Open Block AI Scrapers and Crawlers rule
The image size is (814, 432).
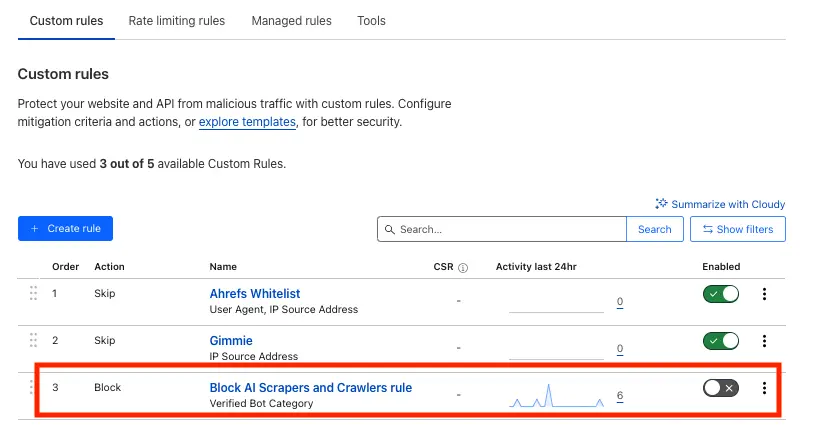pyautogui.click(x=310, y=387)
